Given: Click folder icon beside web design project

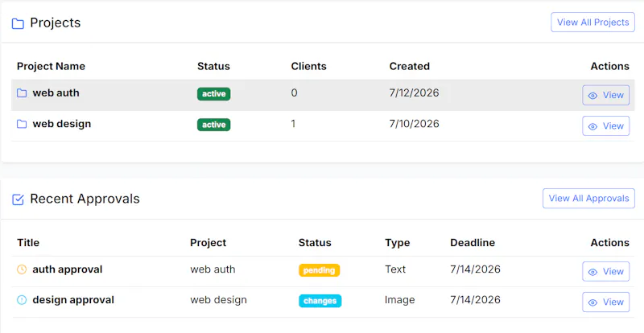Looking at the screenshot, I should point(22,124).
